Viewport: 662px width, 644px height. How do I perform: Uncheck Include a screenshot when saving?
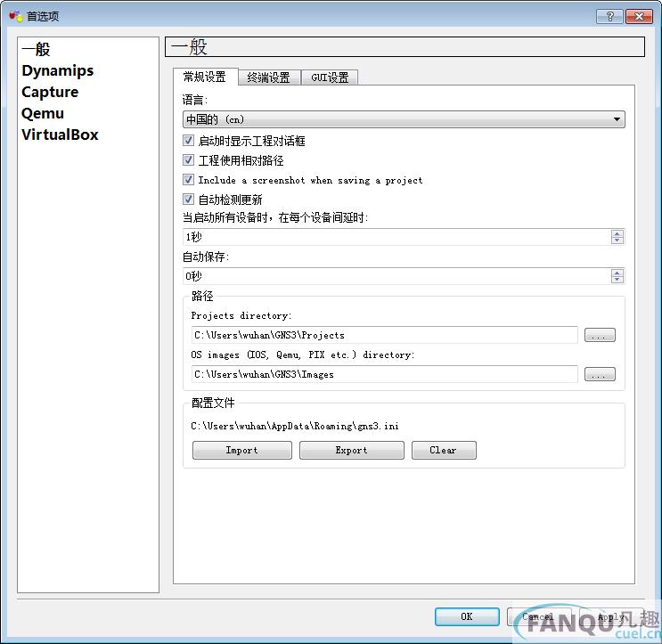tap(188, 180)
